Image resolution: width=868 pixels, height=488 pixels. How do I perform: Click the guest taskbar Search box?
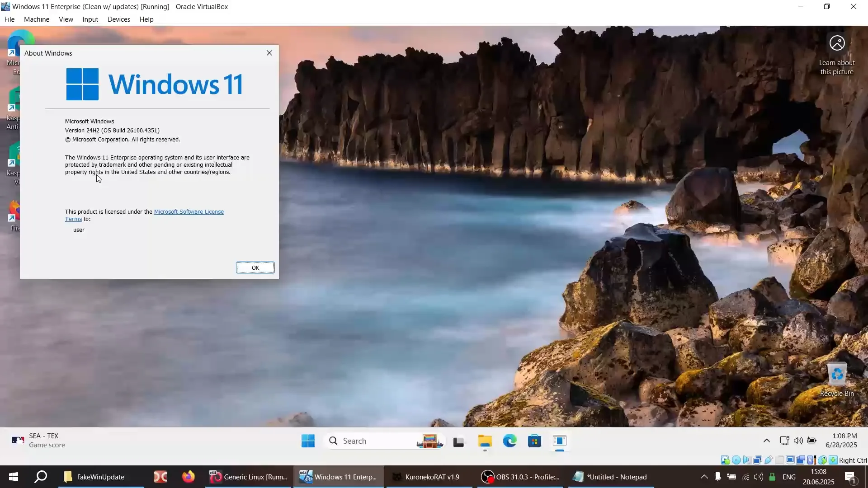tap(371, 441)
